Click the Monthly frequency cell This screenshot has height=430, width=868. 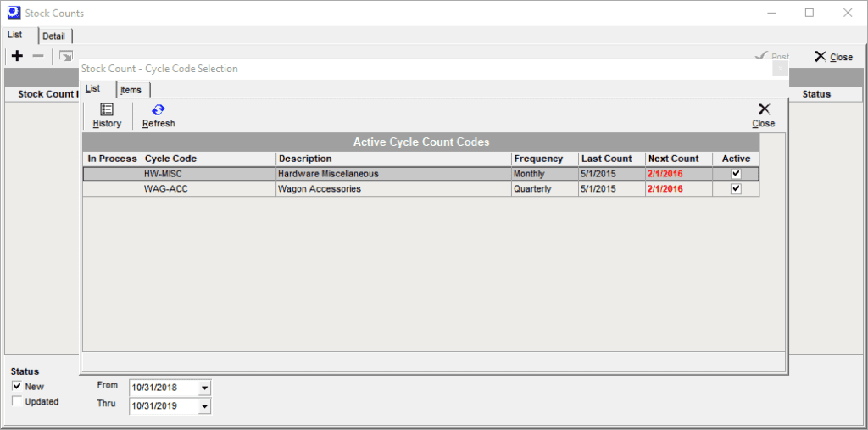coord(545,173)
